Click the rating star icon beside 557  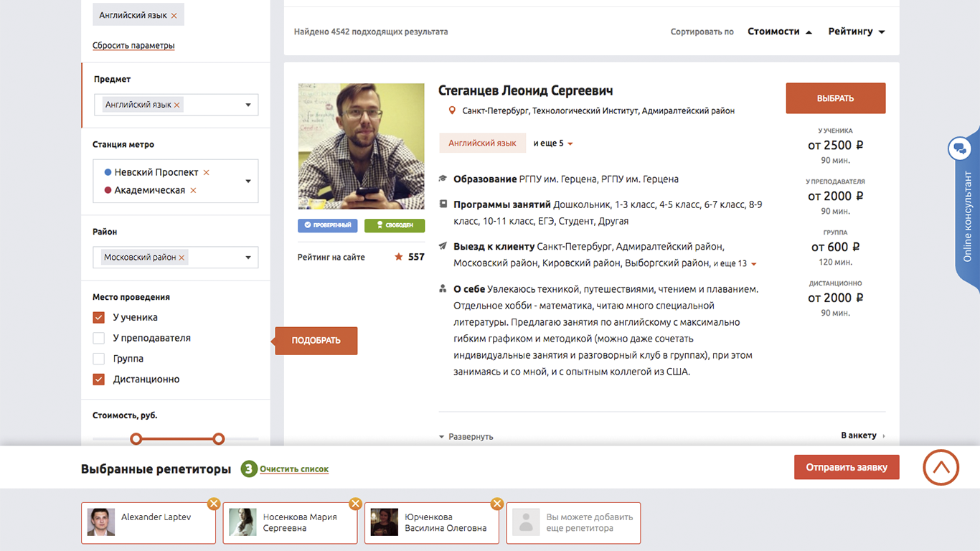click(399, 257)
